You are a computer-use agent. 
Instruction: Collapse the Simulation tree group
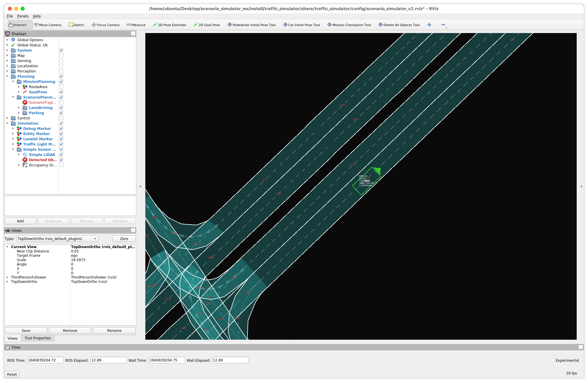tap(7, 123)
